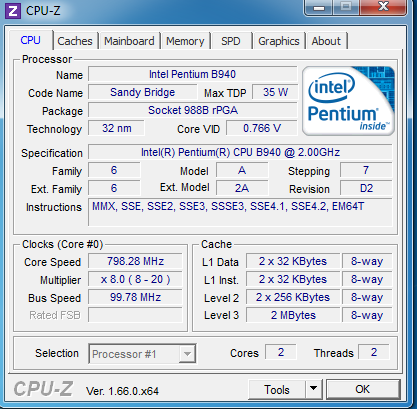Open the Mainboard tab

[x=129, y=41]
